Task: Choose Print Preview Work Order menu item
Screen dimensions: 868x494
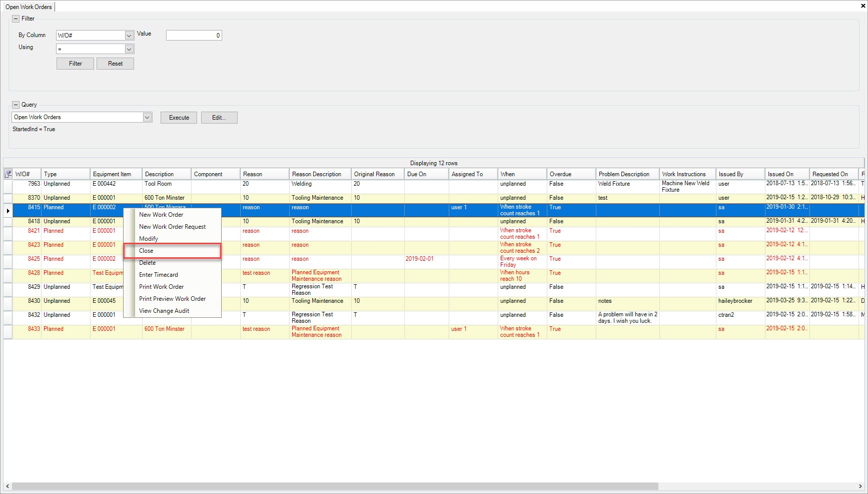Action: (x=172, y=299)
